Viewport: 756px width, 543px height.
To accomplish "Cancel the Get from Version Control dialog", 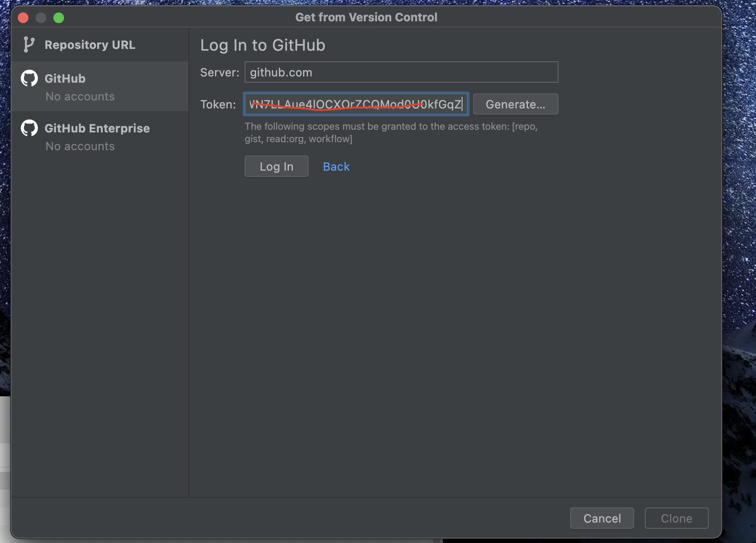I will click(x=602, y=518).
